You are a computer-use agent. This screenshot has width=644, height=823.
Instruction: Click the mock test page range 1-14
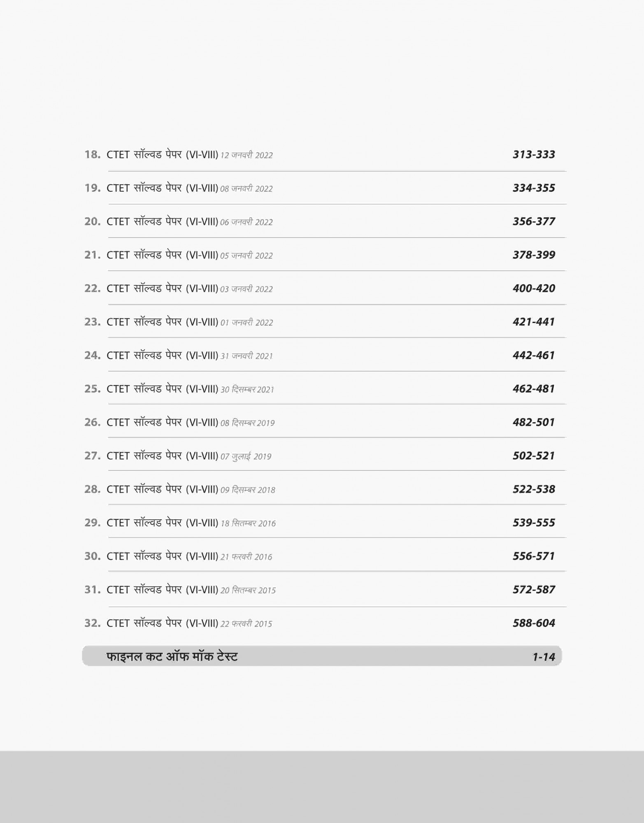(544, 657)
